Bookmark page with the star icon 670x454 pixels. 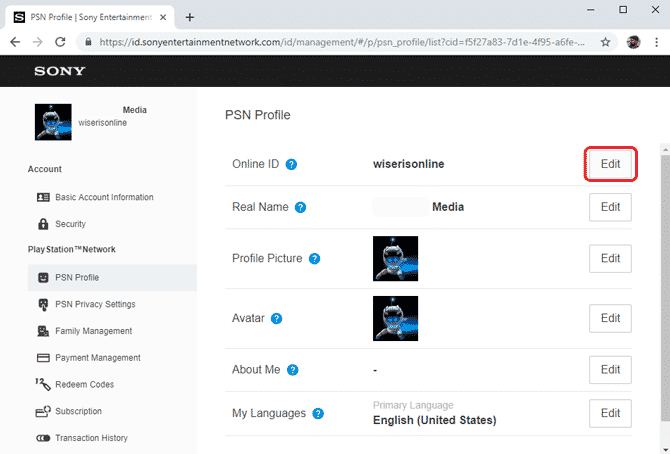(605, 42)
